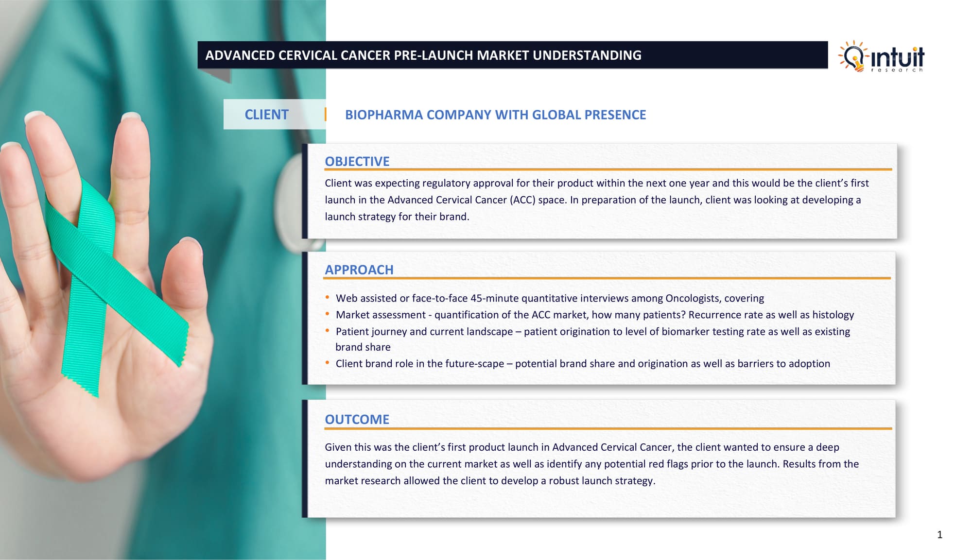The height and width of the screenshot is (560, 972).
Task: Click the Market assessment bullet point
Action: pyautogui.click(x=594, y=315)
